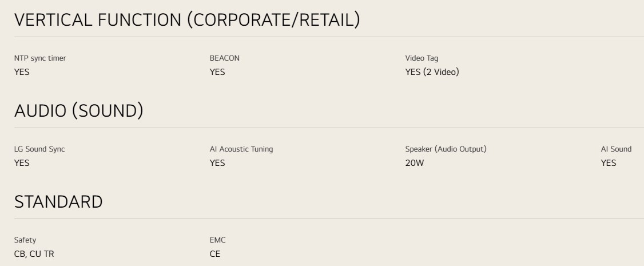Select the Safety standard label
The height and width of the screenshot is (266, 644).
25,240
